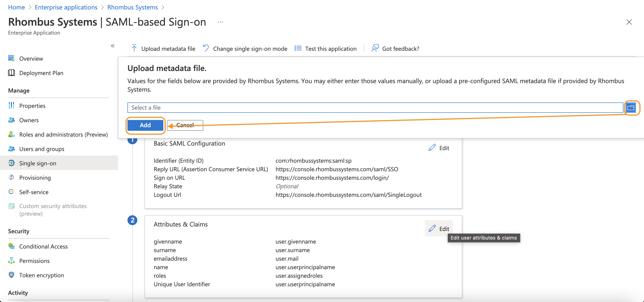Screen dimensions: 644x302
Task: Click the undo arrow icon for sign-on mode
Action: pyautogui.click(x=206, y=48)
